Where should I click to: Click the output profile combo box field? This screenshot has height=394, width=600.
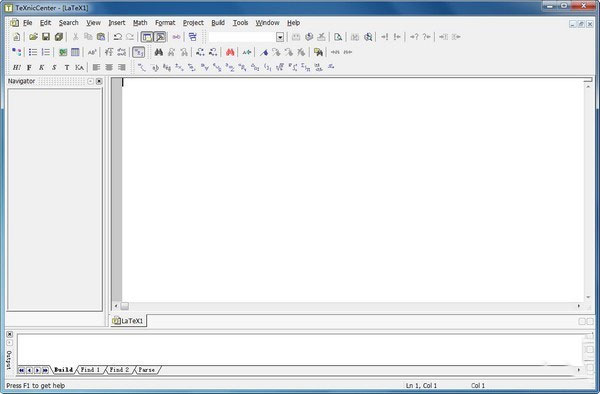click(x=242, y=37)
